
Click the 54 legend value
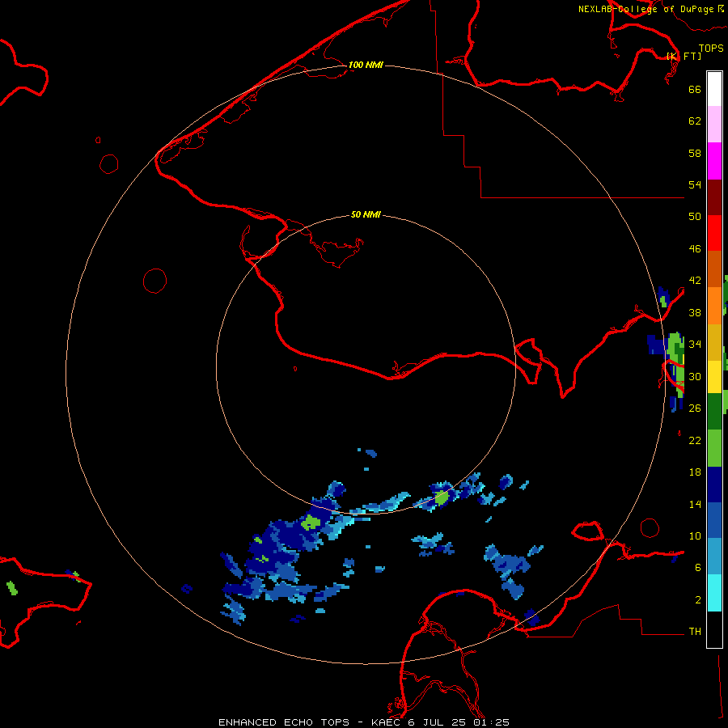click(695, 184)
